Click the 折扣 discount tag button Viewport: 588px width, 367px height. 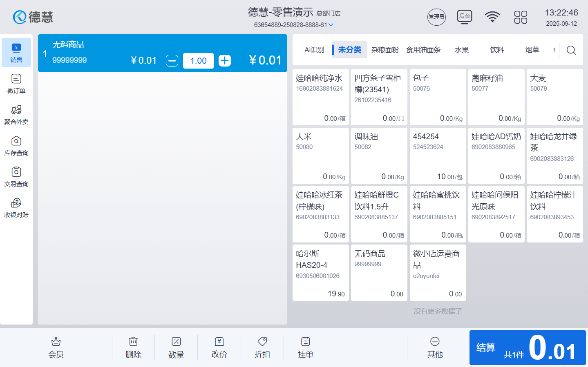[262, 348]
